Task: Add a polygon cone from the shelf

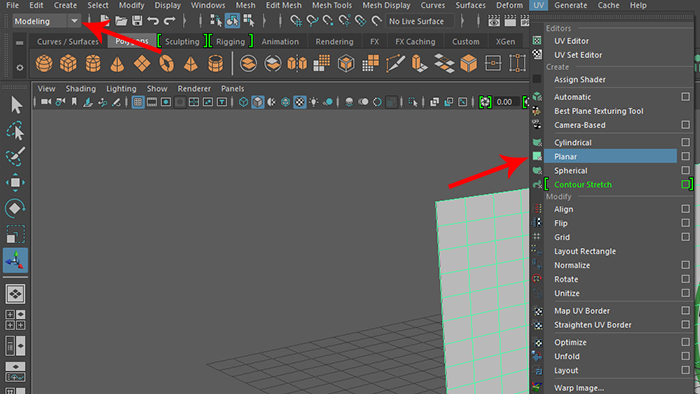Action: click(117, 63)
